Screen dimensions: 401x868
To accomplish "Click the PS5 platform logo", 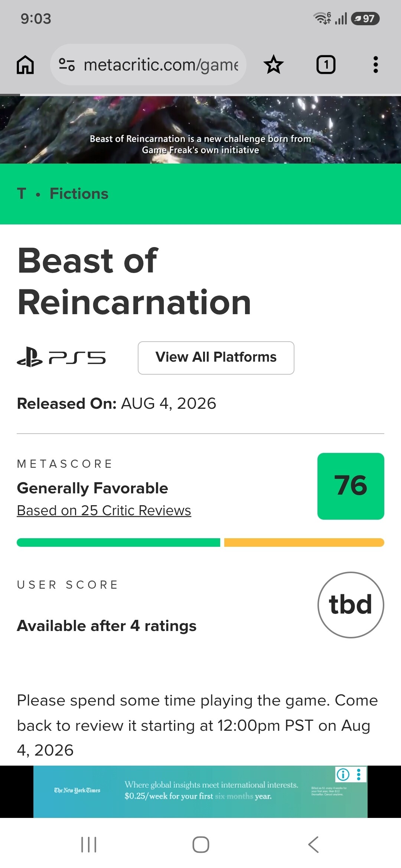I will (61, 357).
